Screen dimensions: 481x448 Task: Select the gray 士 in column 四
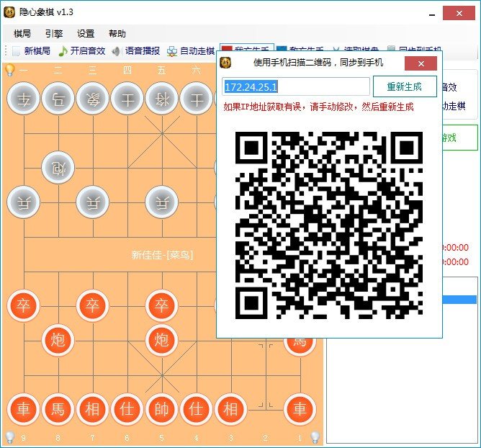[x=127, y=99]
